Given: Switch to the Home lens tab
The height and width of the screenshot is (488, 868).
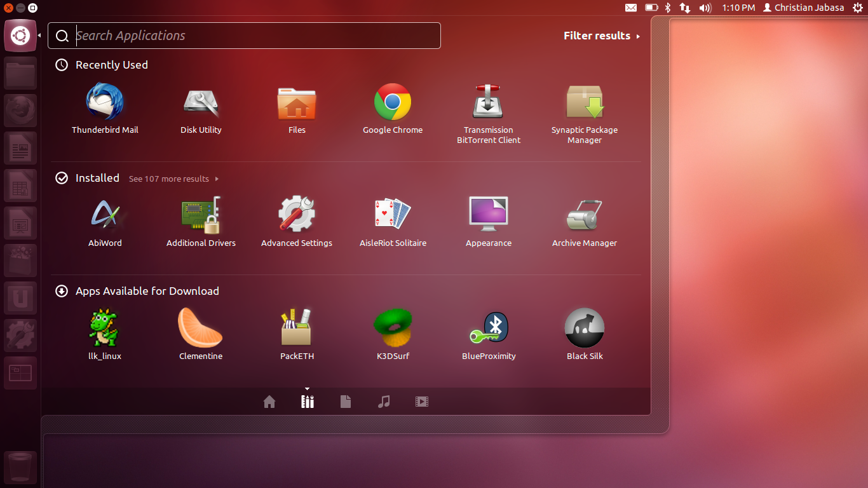Looking at the screenshot, I should point(269,402).
